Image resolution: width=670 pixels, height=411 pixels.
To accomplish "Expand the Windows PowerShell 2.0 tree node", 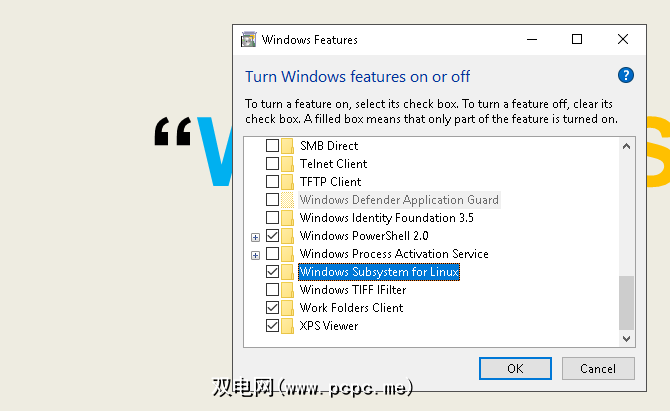I will [256, 237].
